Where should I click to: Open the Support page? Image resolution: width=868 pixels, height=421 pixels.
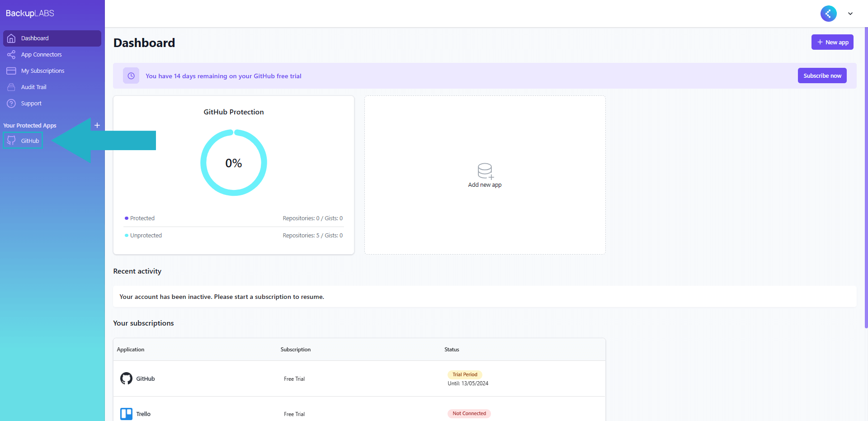(x=52, y=104)
